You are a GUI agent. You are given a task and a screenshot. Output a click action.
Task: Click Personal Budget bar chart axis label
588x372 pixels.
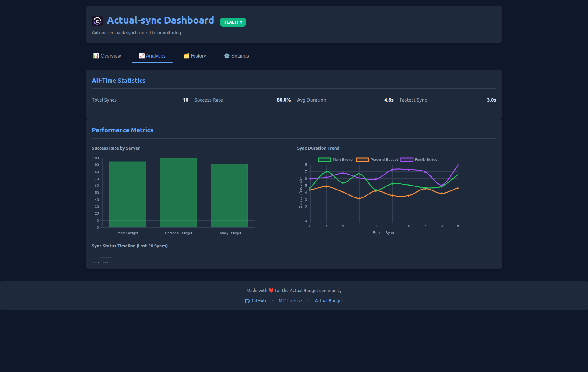click(x=179, y=233)
